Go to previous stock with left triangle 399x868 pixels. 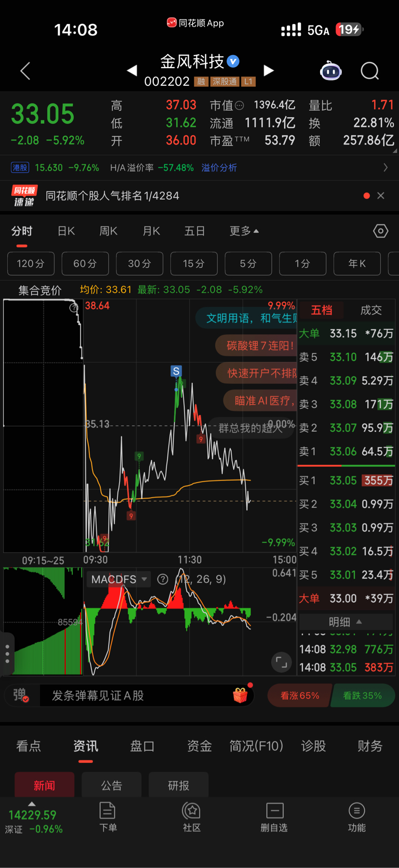pyautogui.click(x=132, y=70)
